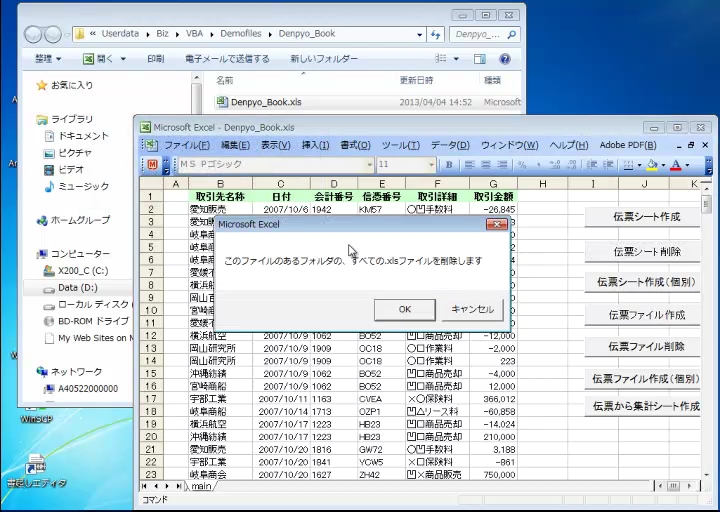The width and height of the screenshot is (720, 512).
Task: Open the 書式(O) menu in Excel
Action: tap(355, 146)
